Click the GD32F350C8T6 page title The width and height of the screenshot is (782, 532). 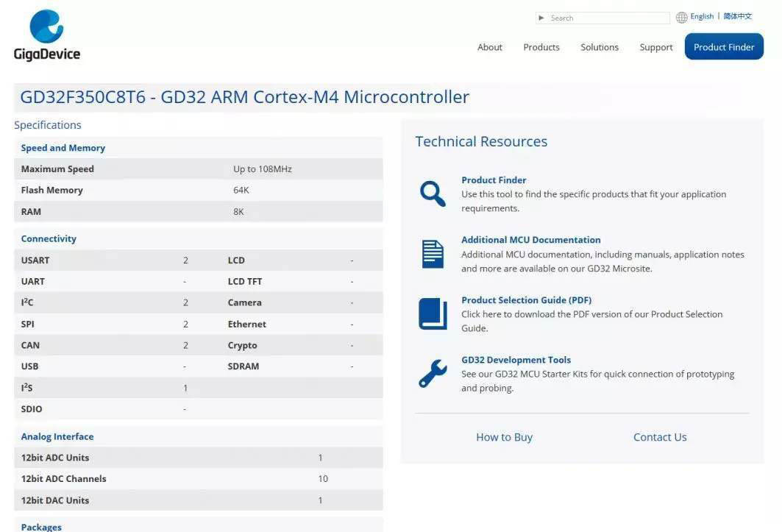(244, 97)
